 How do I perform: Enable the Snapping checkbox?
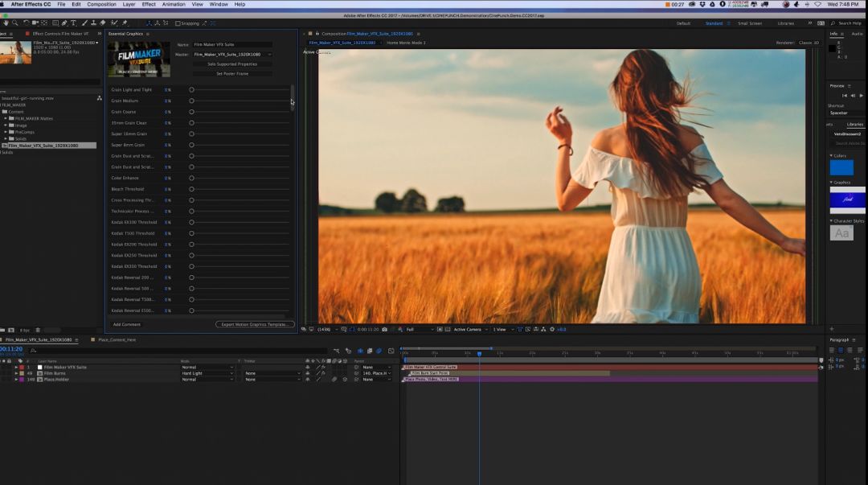coord(178,23)
